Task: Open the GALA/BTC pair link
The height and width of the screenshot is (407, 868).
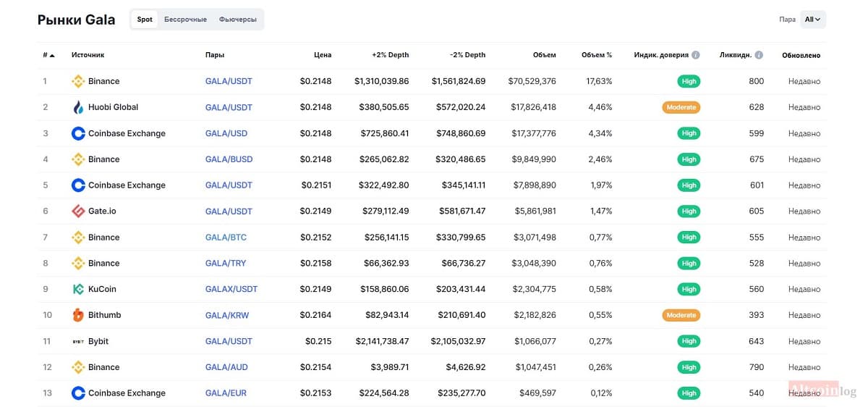Action: point(226,238)
